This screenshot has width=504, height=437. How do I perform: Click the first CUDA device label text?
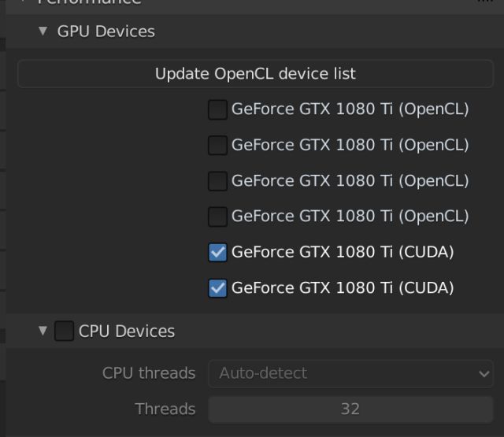coord(343,252)
